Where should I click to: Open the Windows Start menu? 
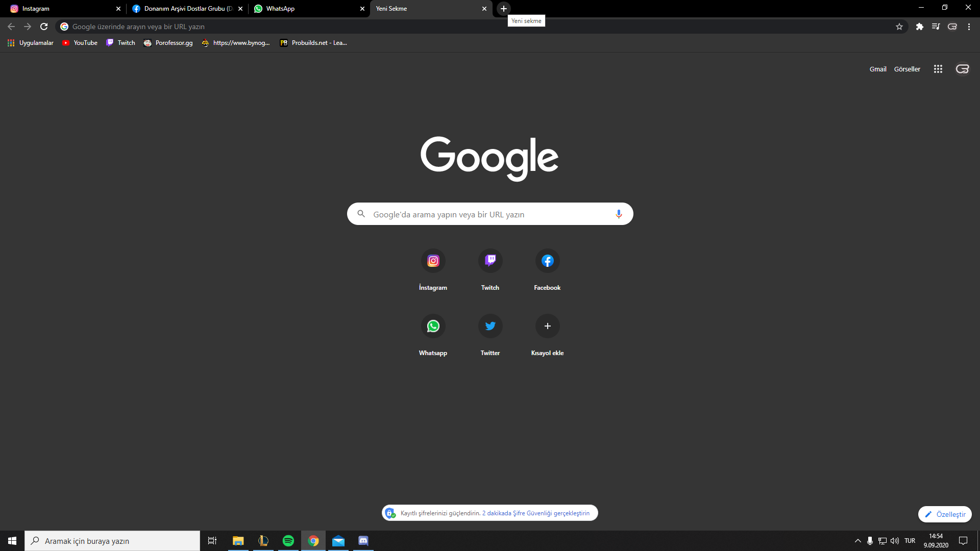point(12,541)
